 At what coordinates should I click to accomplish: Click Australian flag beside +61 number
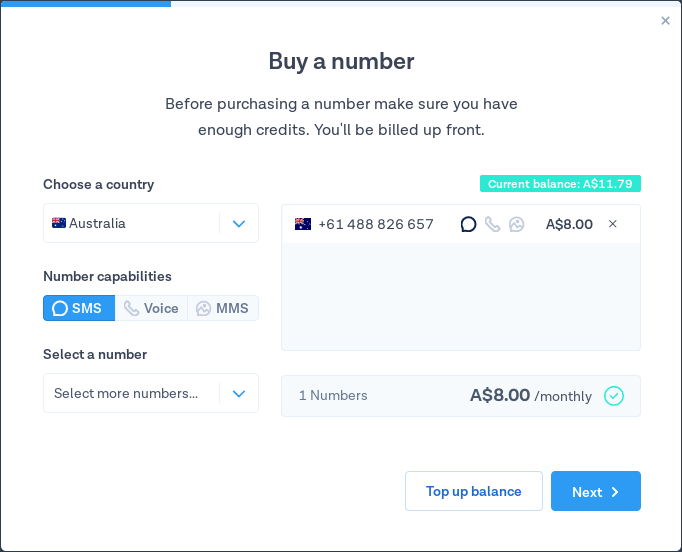pyautogui.click(x=303, y=224)
